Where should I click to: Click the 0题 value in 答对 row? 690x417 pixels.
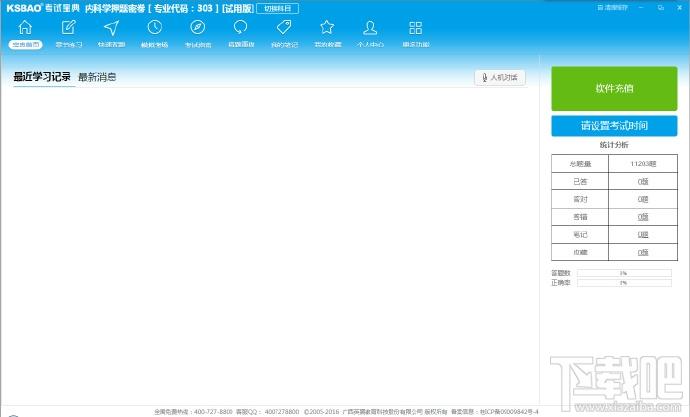click(643, 199)
